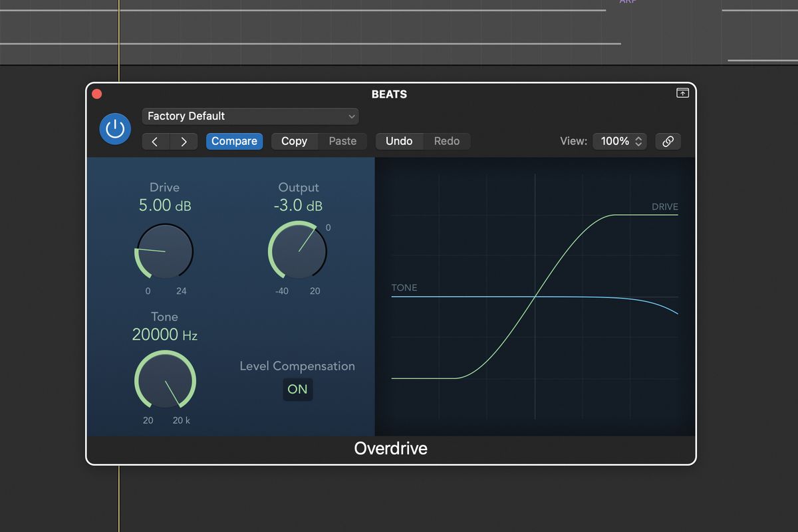Screen dimensions: 798x532
Task: Adjust the Drive knob
Action: [x=164, y=251]
